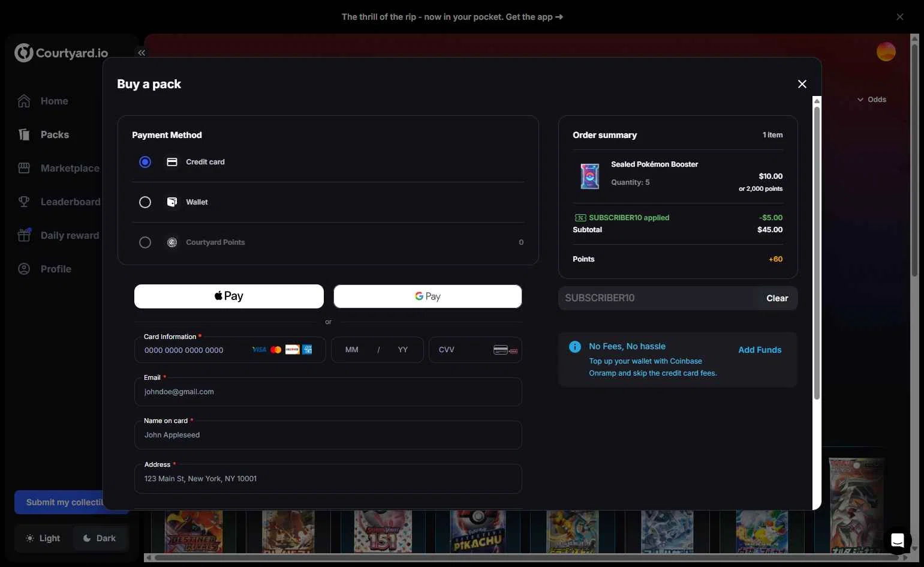Click the YY expiry year field
The width and height of the screenshot is (924, 567).
(x=403, y=350)
